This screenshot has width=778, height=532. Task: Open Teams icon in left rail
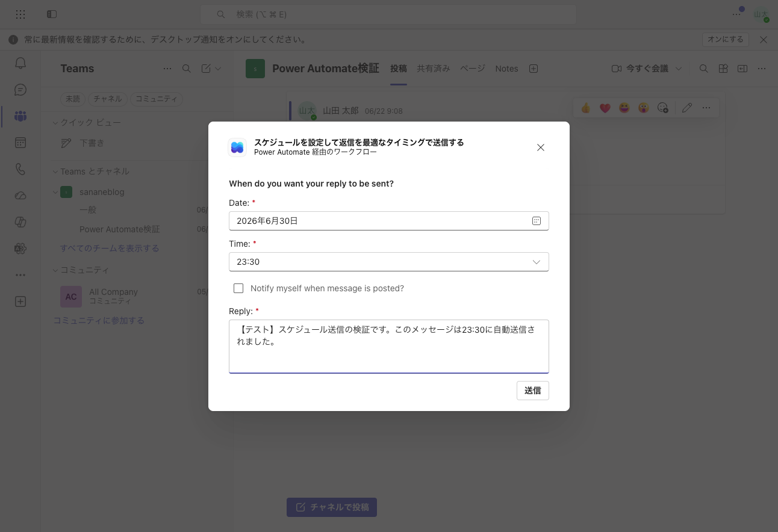(20, 116)
